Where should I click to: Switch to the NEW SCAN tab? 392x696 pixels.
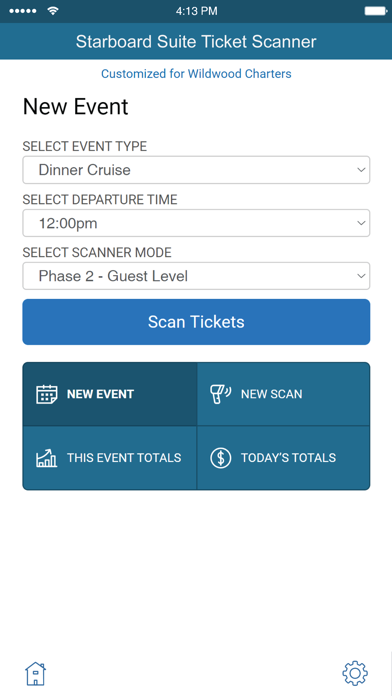point(283,394)
